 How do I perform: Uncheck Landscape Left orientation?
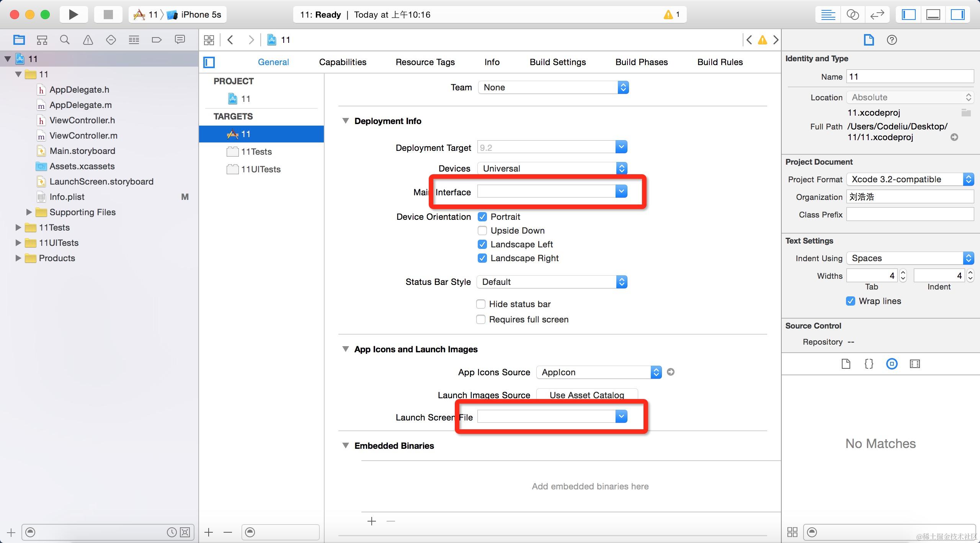482,244
